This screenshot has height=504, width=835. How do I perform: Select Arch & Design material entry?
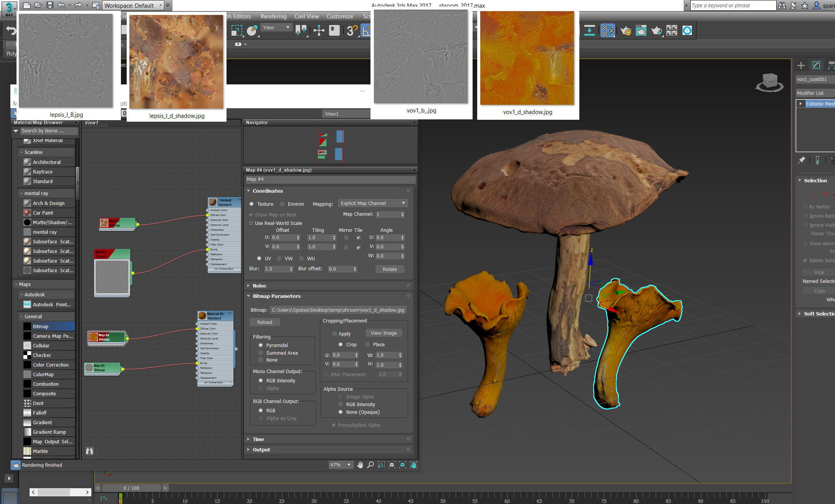[48, 203]
